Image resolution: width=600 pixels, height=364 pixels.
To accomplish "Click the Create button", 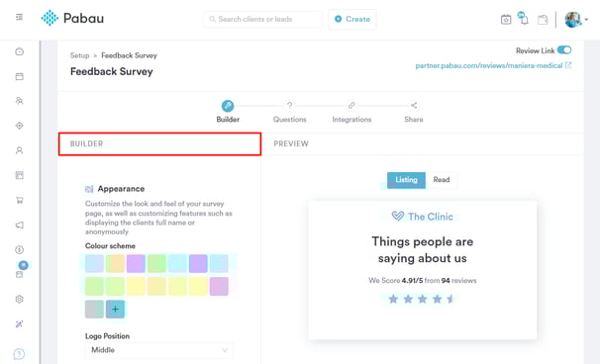I will point(352,19).
